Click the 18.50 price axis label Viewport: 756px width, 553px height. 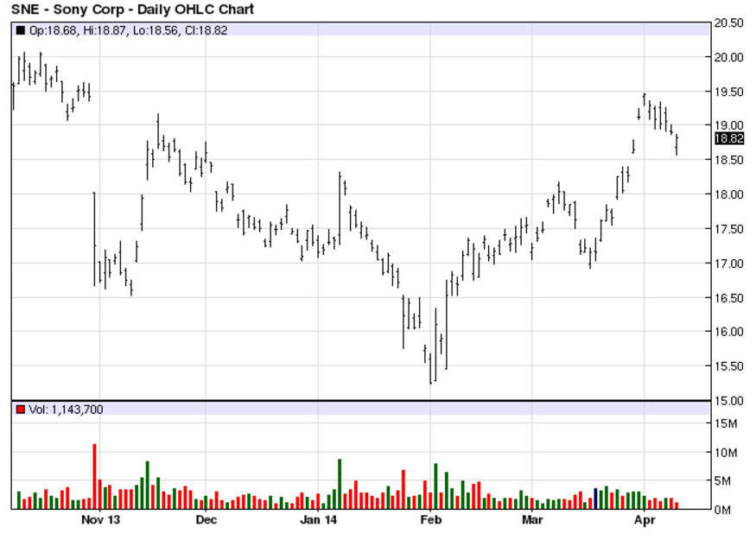pos(729,160)
